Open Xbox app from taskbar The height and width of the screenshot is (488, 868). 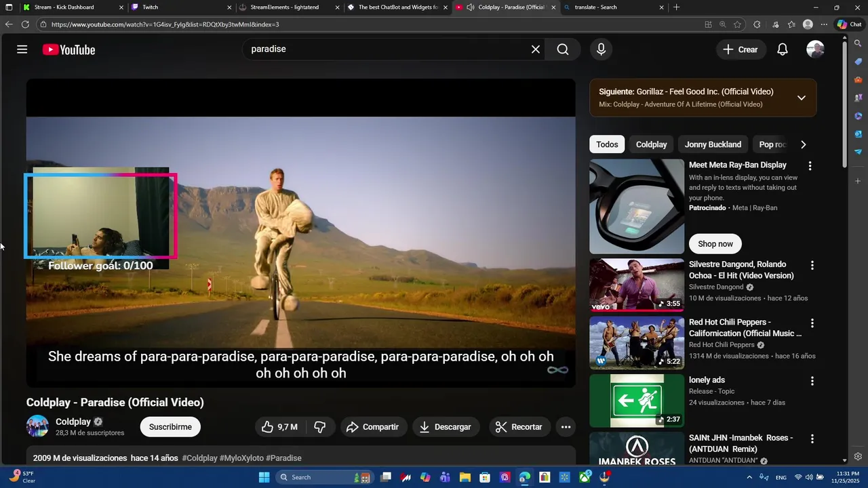585,477
